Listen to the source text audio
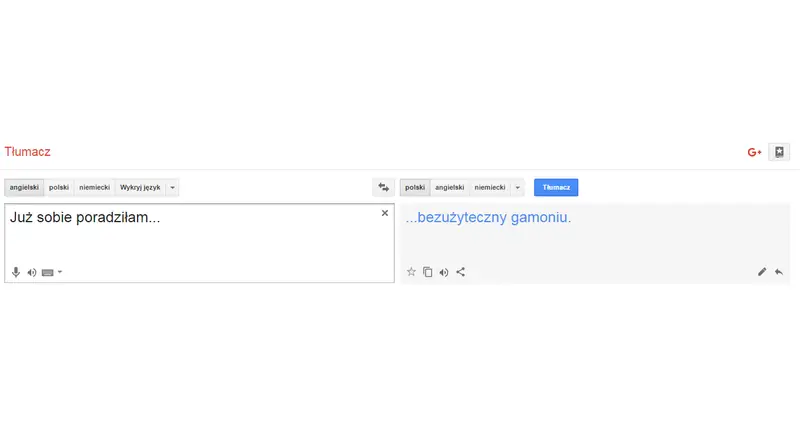Viewport: 800px width, 445px height. (32, 273)
